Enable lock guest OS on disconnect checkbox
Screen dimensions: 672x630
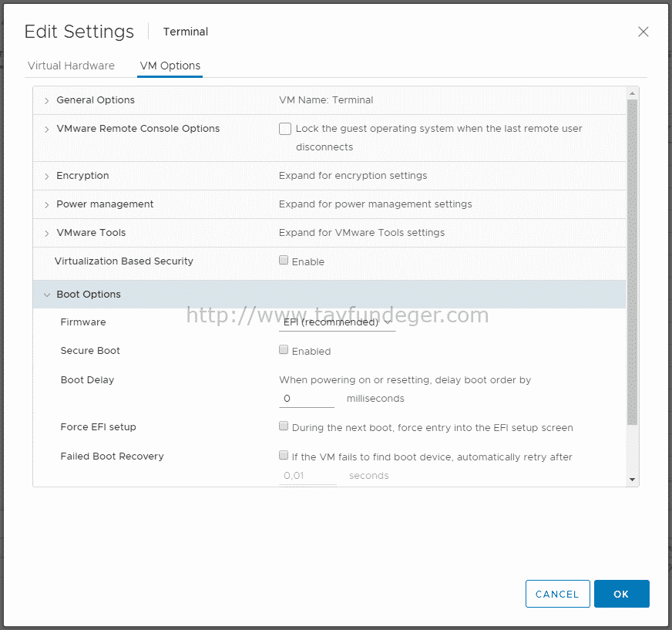click(285, 129)
